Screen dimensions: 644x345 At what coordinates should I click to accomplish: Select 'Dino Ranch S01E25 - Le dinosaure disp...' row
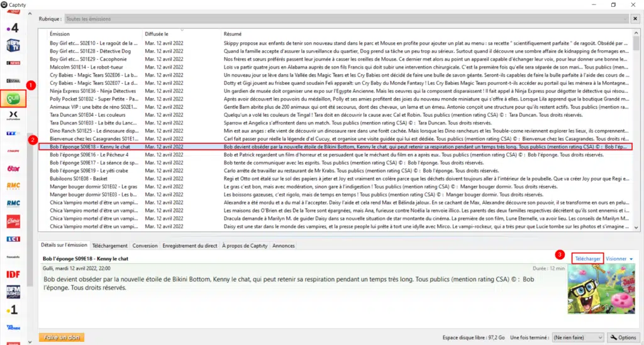pyautogui.click(x=335, y=131)
